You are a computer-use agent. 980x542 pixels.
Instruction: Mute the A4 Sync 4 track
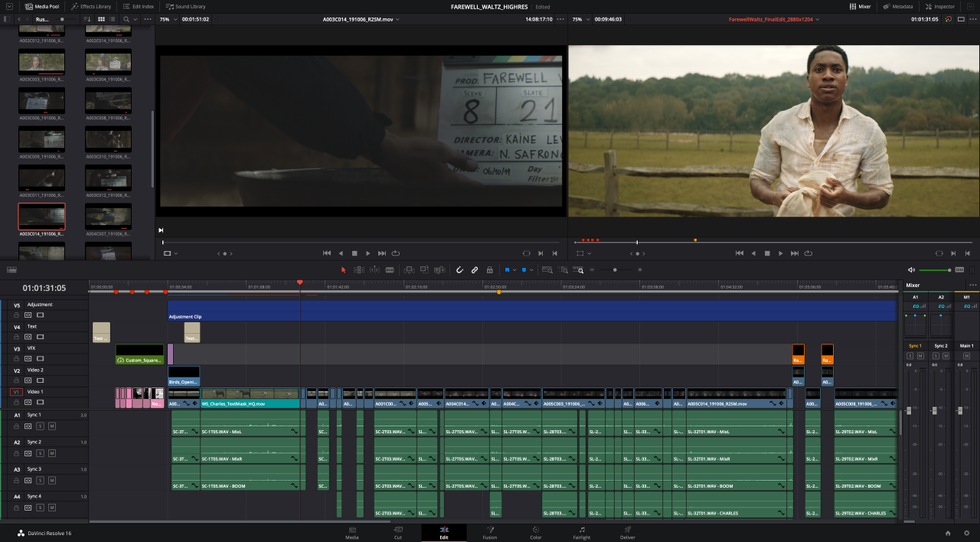pyautogui.click(x=51, y=507)
